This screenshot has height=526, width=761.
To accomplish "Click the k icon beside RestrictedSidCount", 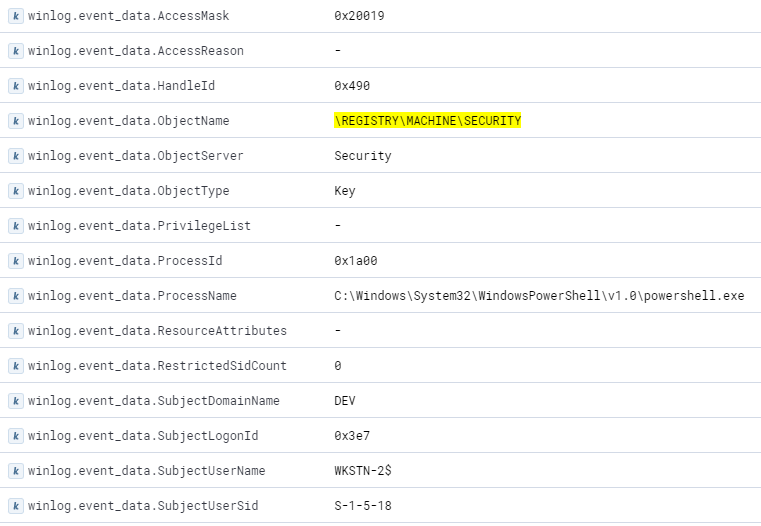I will coord(15,366).
